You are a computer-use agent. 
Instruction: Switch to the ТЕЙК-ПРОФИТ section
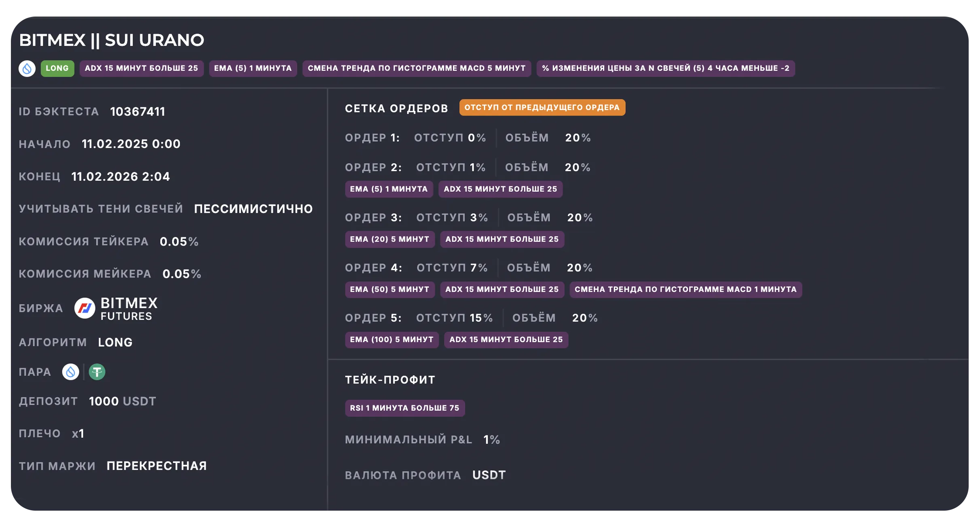pos(389,380)
